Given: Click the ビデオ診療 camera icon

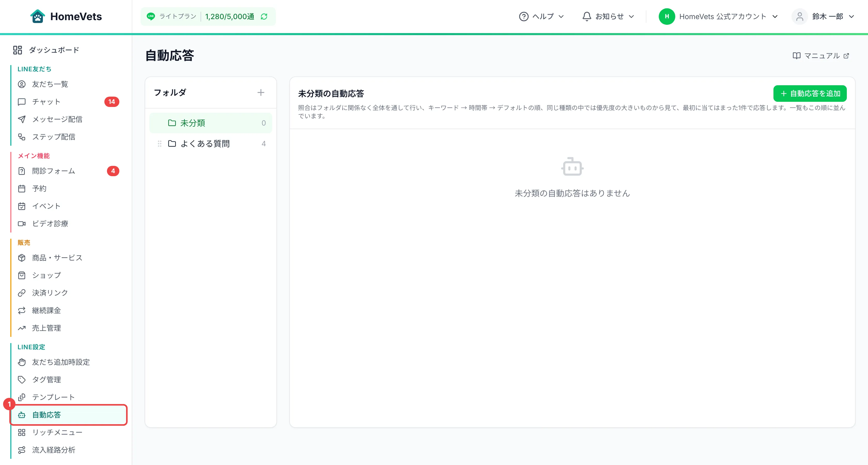Looking at the screenshot, I should click(21, 223).
